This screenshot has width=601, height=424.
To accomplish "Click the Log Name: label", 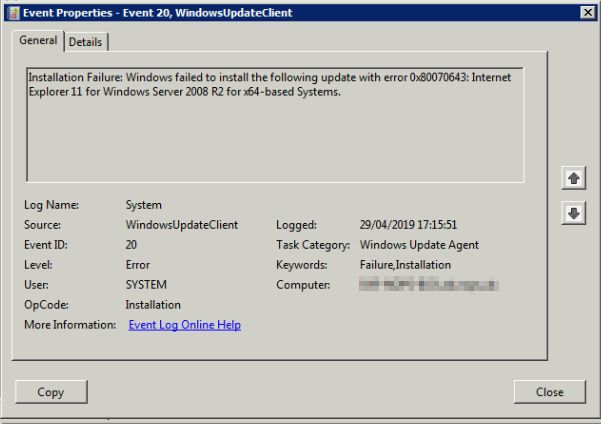I will [x=51, y=205].
